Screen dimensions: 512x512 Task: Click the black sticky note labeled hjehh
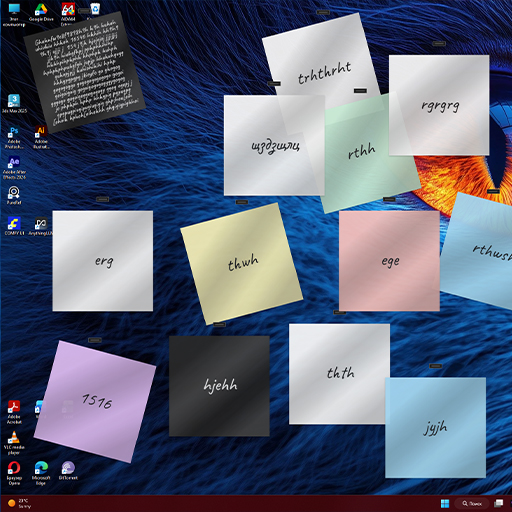[x=219, y=386]
